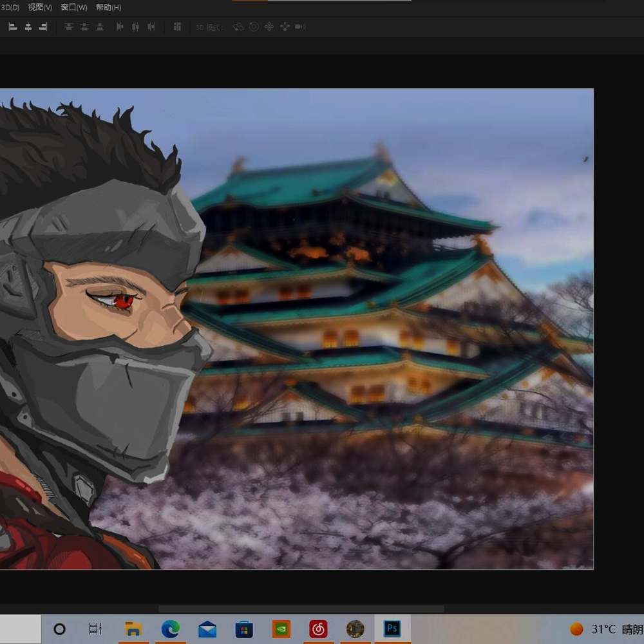
Task: Select the 3D orbit/rotate mode icon
Action: click(x=238, y=27)
